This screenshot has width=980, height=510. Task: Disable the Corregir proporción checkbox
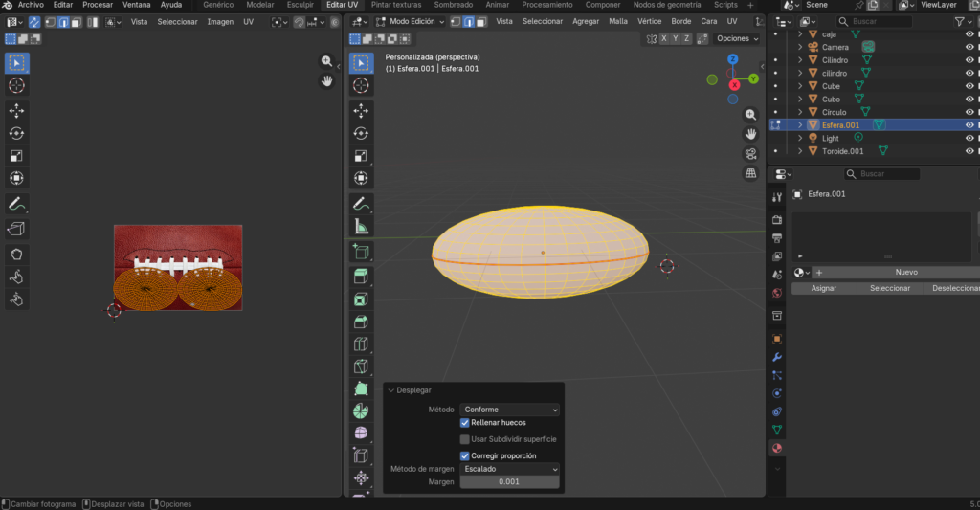pyautogui.click(x=465, y=455)
